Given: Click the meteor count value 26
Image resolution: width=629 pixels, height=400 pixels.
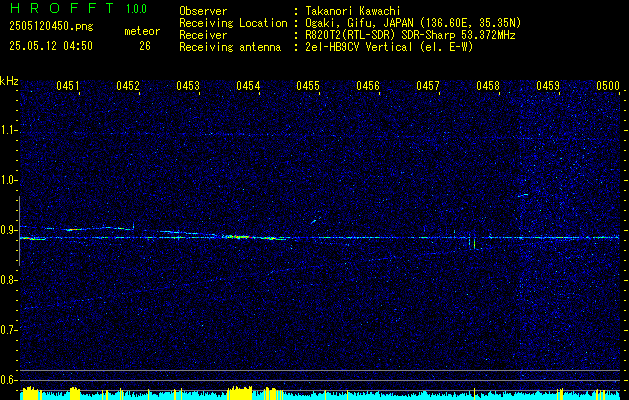Looking at the screenshot, I should (145, 46).
